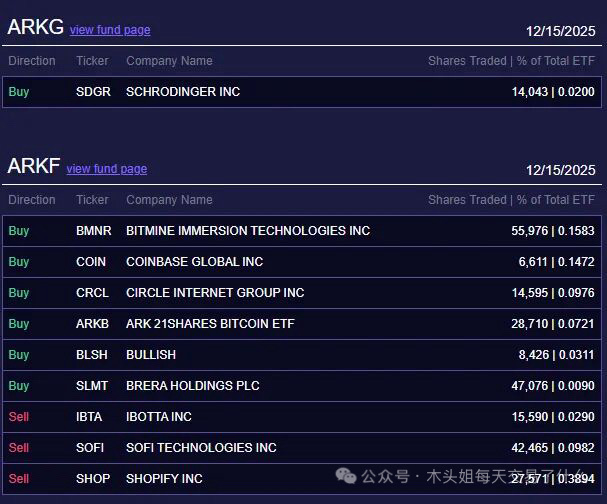Select the SDGR ticker in ARKG table

[93, 92]
